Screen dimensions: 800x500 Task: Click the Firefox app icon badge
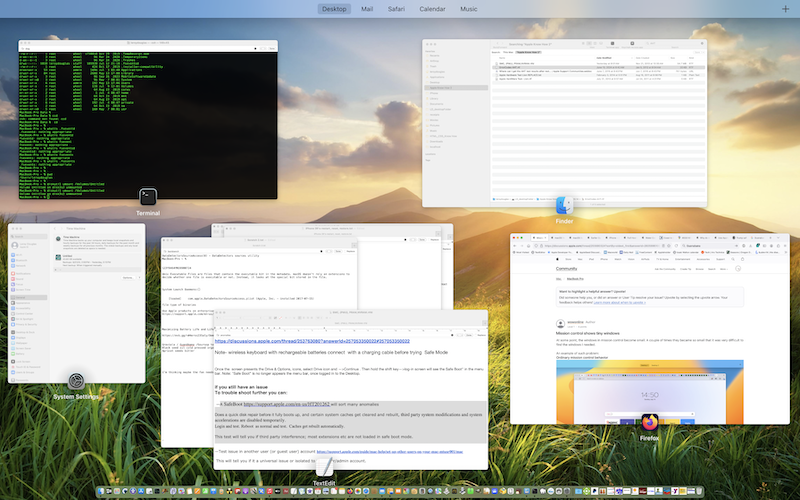pyautogui.click(x=650, y=422)
